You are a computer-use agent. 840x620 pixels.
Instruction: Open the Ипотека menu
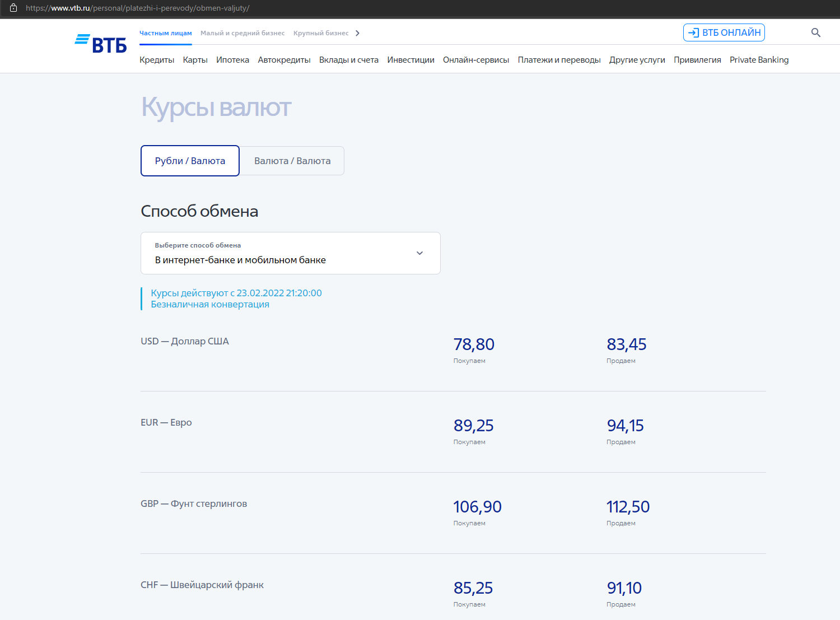(232, 60)
